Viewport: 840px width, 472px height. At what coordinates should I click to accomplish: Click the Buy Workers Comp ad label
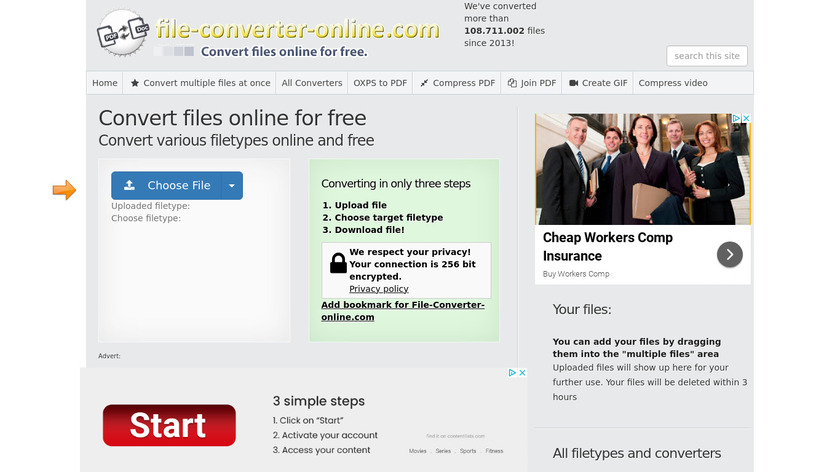(x=576, y=274)
